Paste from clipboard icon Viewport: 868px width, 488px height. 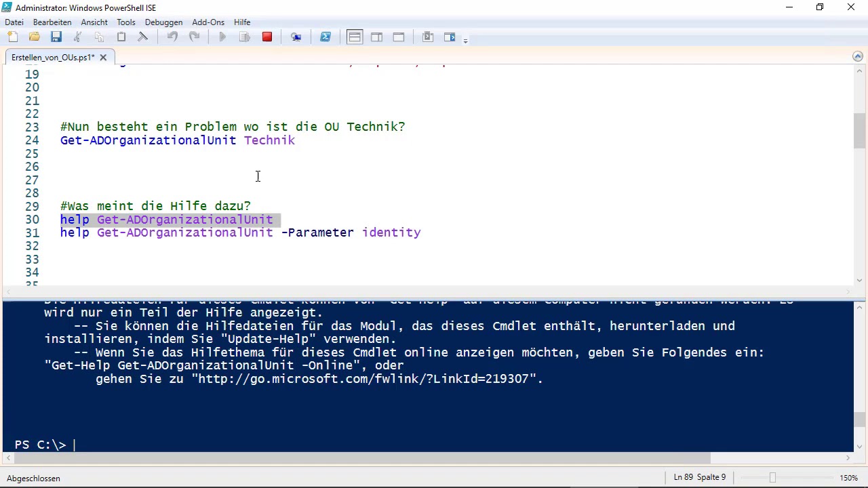click(x=121, y=37)
